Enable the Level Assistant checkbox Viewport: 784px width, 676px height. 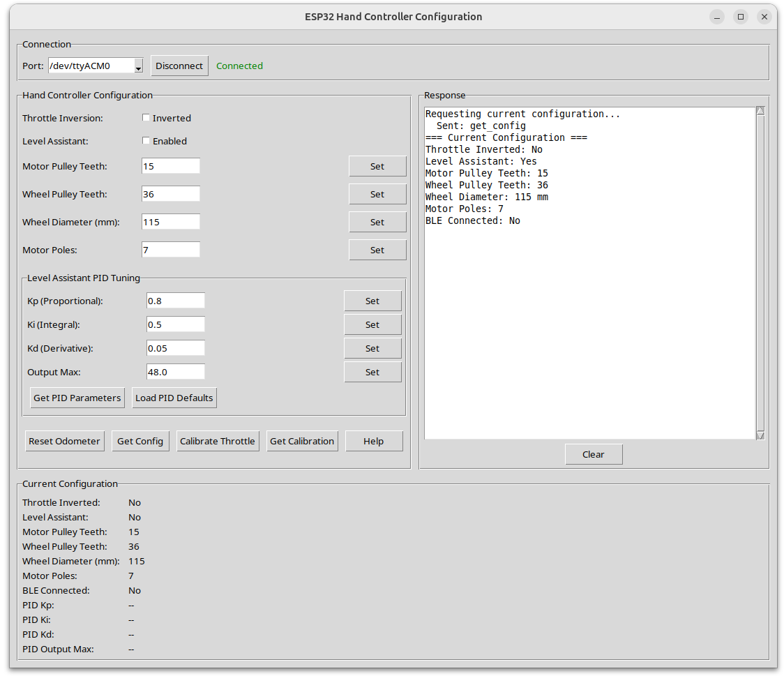(146, 141)
